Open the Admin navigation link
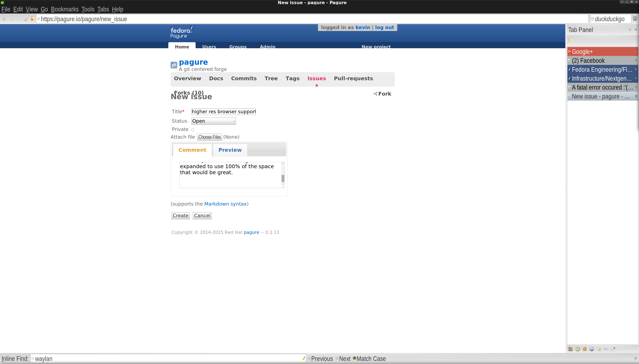 [x=267, y=47]
